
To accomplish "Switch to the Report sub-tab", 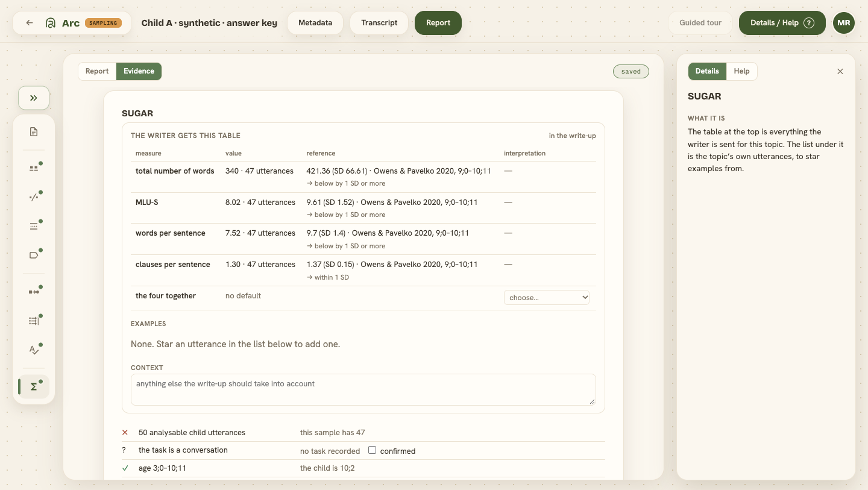I will 97,71.
